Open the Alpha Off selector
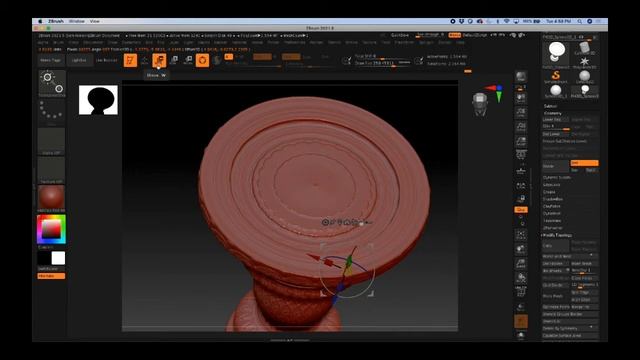The width and height of the screenshot is (640, 360). coord(52,141)
